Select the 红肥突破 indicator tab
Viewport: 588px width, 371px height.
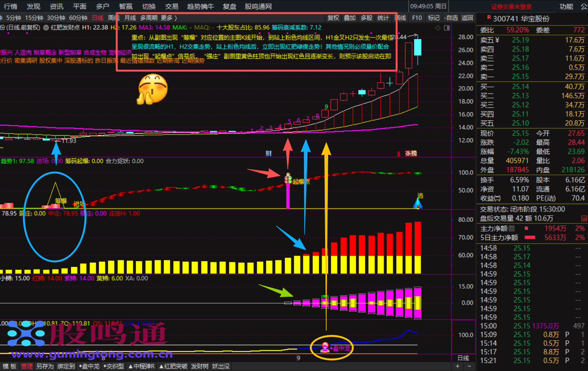[173, 366]
